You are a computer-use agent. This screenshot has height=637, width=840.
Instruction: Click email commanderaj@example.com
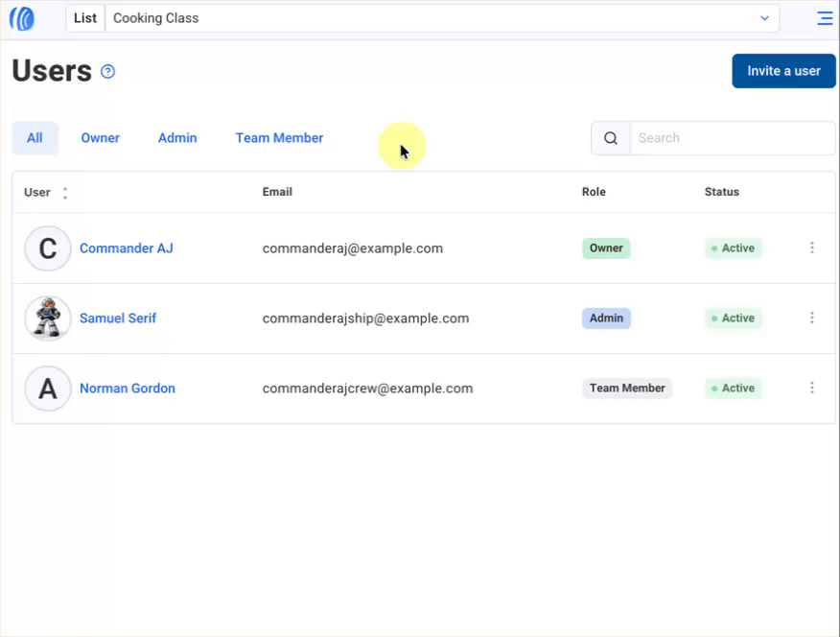pyautogui.click(x=353, y=248)
